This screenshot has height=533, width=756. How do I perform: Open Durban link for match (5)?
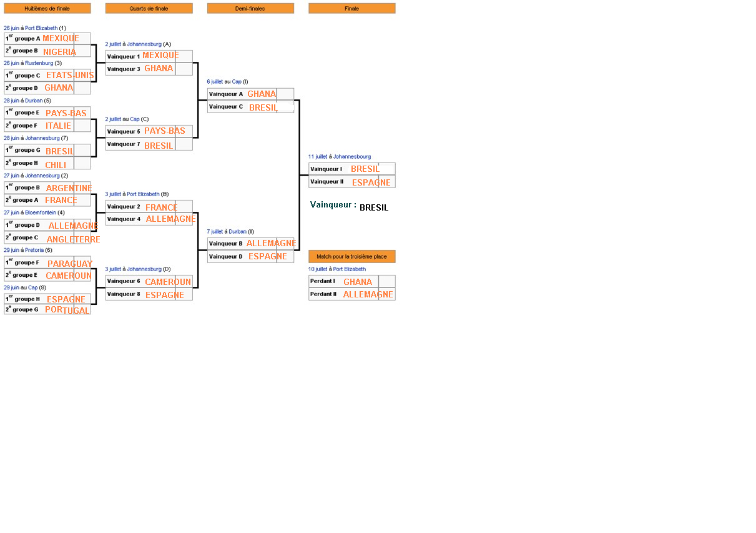point(34,101)
